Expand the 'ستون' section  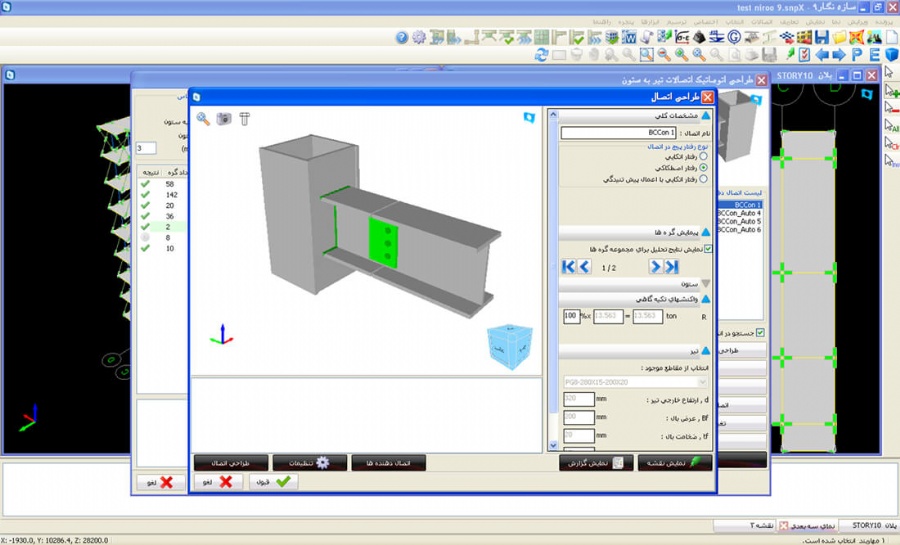[x=707, y=283]
